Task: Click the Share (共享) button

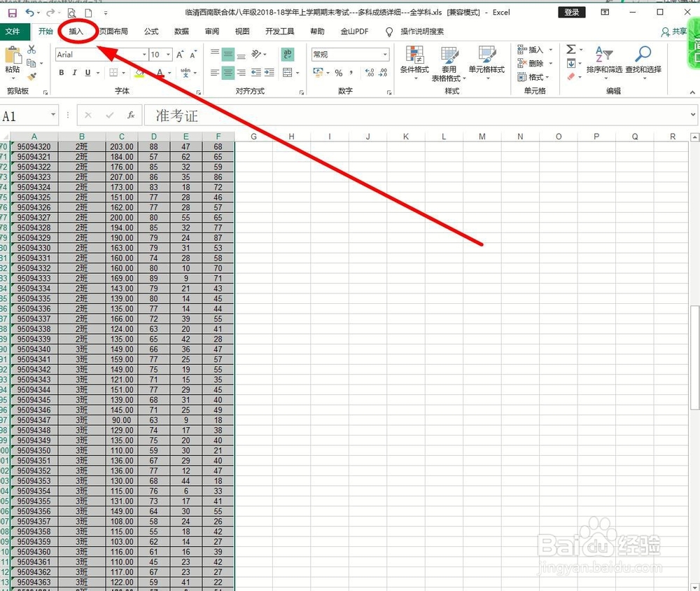Action: (674, 32)
